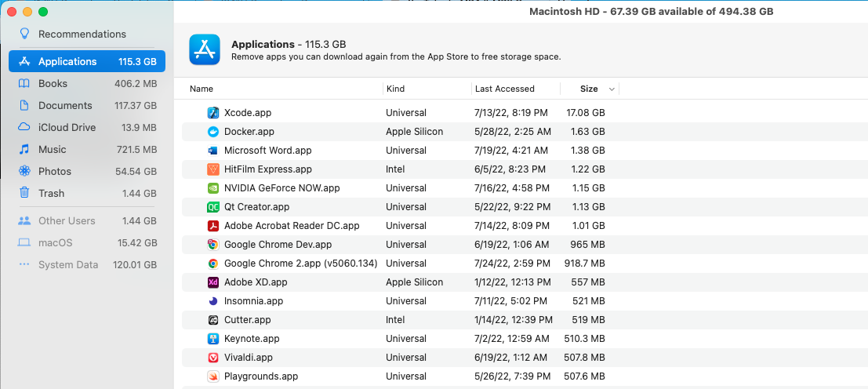Click the large App Store header icon

tap(205, 49)
